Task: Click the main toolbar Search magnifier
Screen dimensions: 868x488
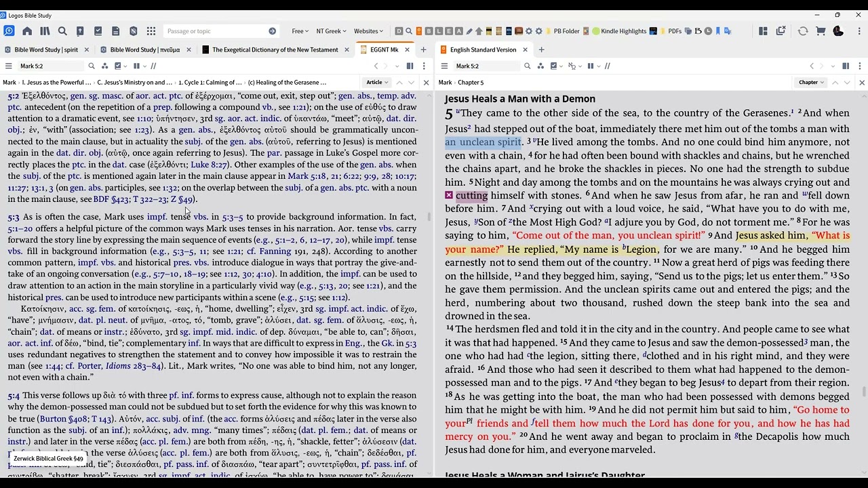Action: tap(62, 30)
